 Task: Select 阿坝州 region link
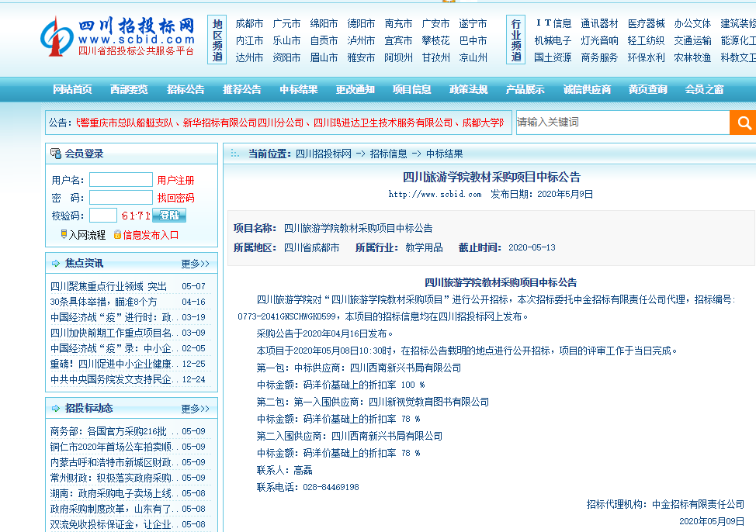click(398, 58)
